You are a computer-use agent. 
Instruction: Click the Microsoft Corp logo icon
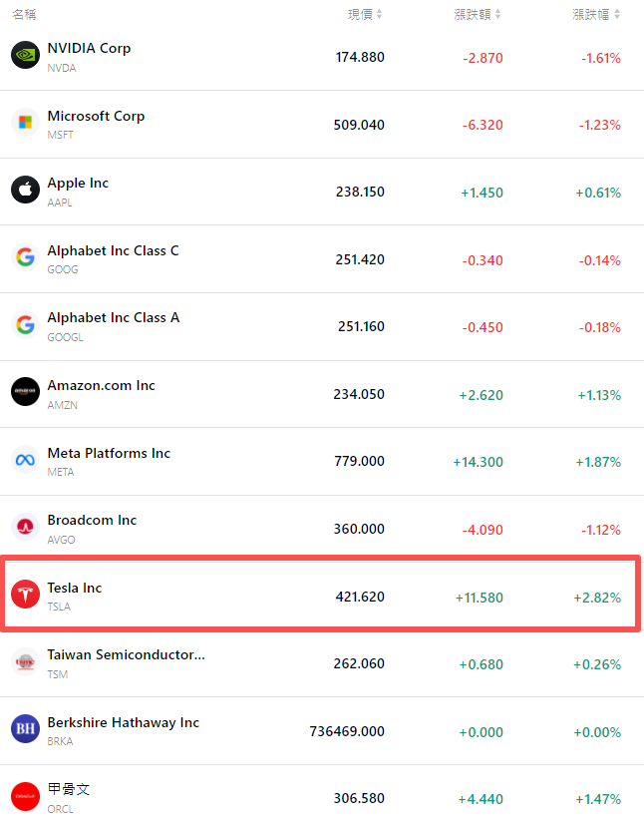(x=25, y=123)
